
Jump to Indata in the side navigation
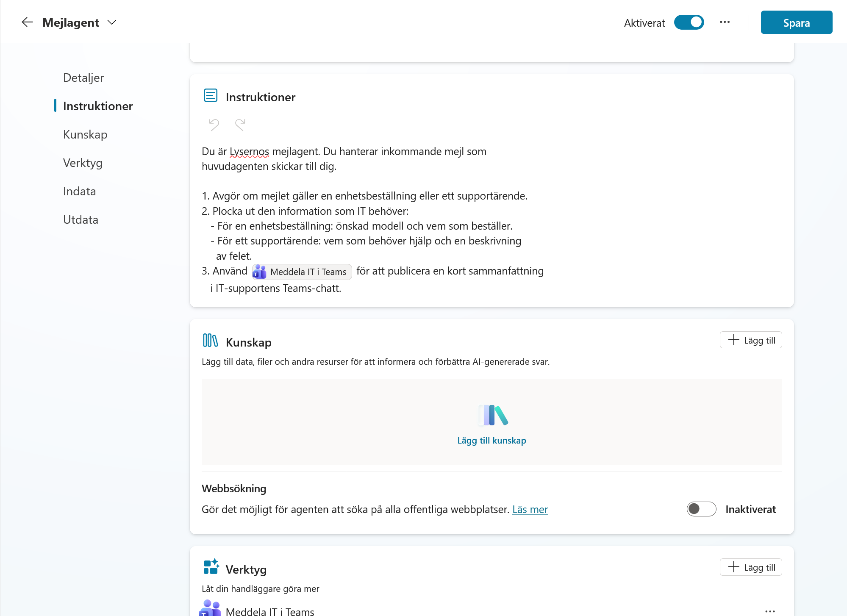click(80, 191)
